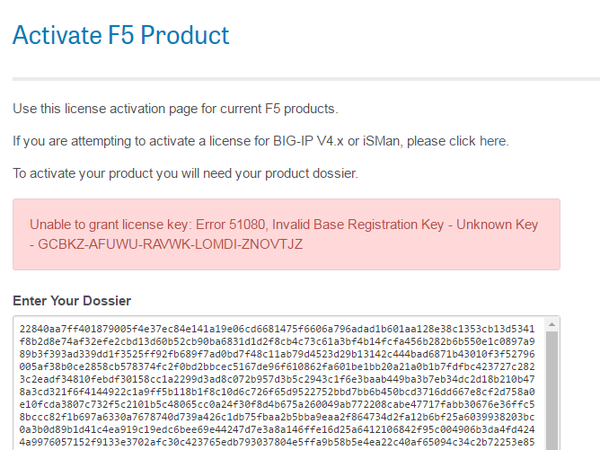The width and height of the screenshot is (600, 450).
Task: Click the horizontal divider below the heading
Action: (x=286, y=78)
